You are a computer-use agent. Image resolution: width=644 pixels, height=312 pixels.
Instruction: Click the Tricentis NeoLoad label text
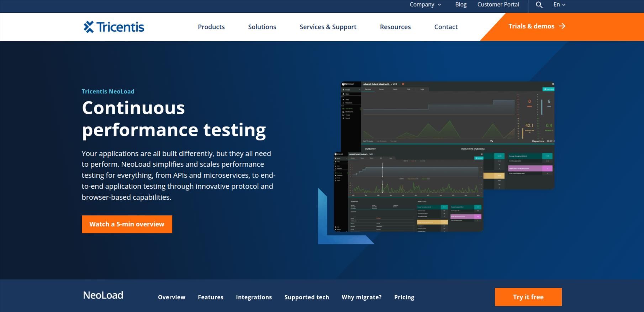[108, 91]
